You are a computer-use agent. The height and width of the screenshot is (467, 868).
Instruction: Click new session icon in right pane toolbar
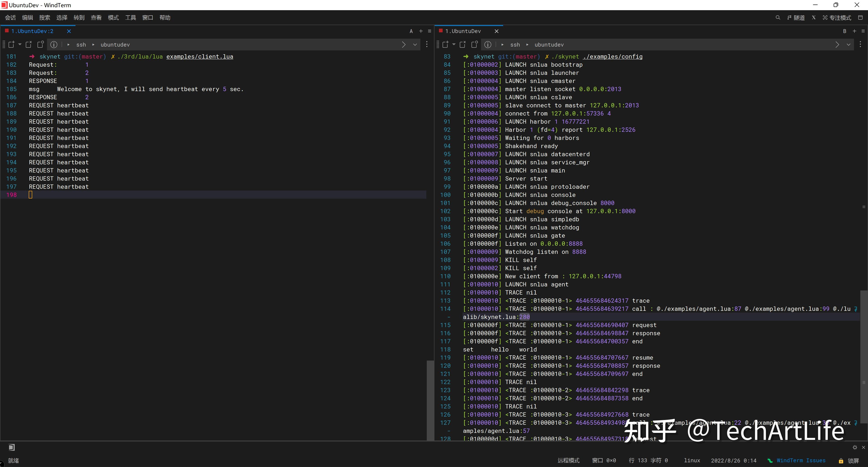coord(446,45)
